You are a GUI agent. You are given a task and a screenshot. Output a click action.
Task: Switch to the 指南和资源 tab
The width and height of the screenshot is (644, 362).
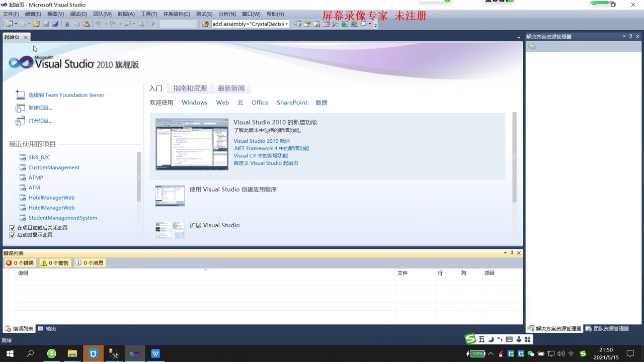[190, 88]
